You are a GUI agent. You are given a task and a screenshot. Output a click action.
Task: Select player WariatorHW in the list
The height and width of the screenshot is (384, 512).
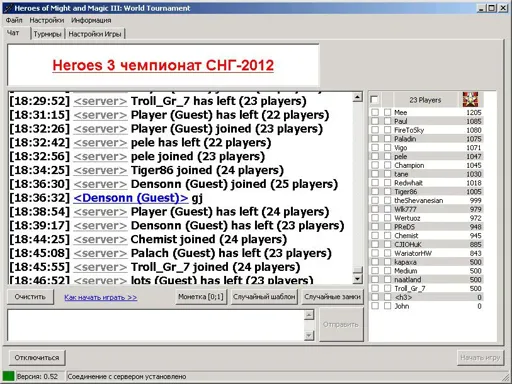click(x=413, y=253)
